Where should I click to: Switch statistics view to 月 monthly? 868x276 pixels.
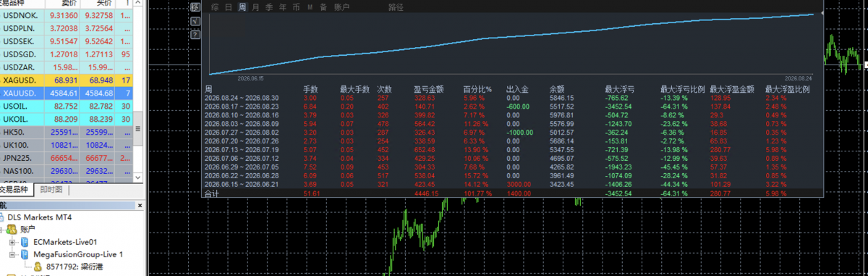pyautogui.click(x=255, y=7)
